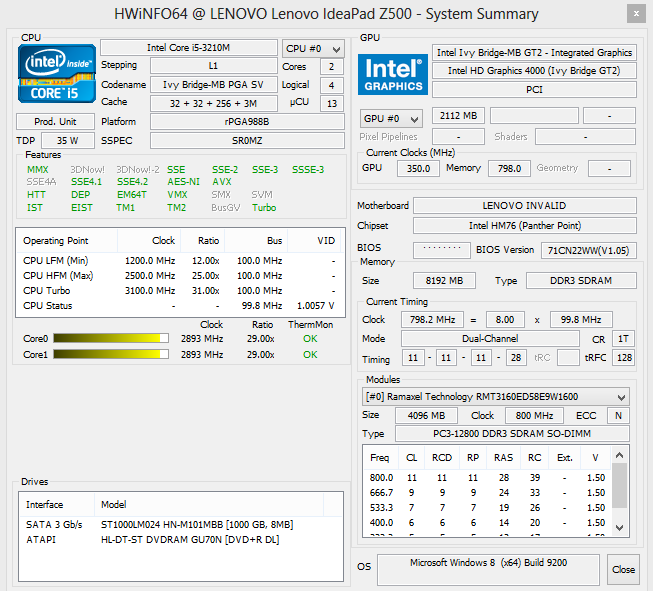This screenshot has height=591, width=653.
Task: Click the Intel Graphics logo
Action: (x=393, y=75)
